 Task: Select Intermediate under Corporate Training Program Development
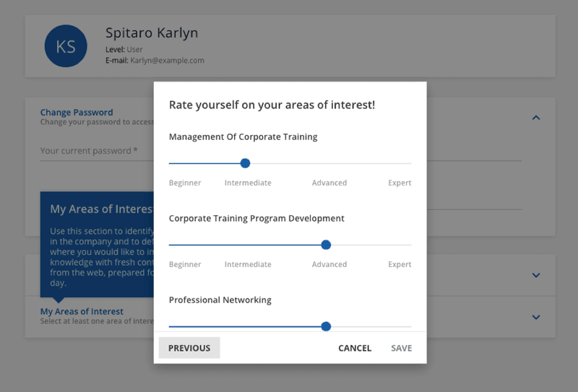pyautogui.click(x=248, y=264)
